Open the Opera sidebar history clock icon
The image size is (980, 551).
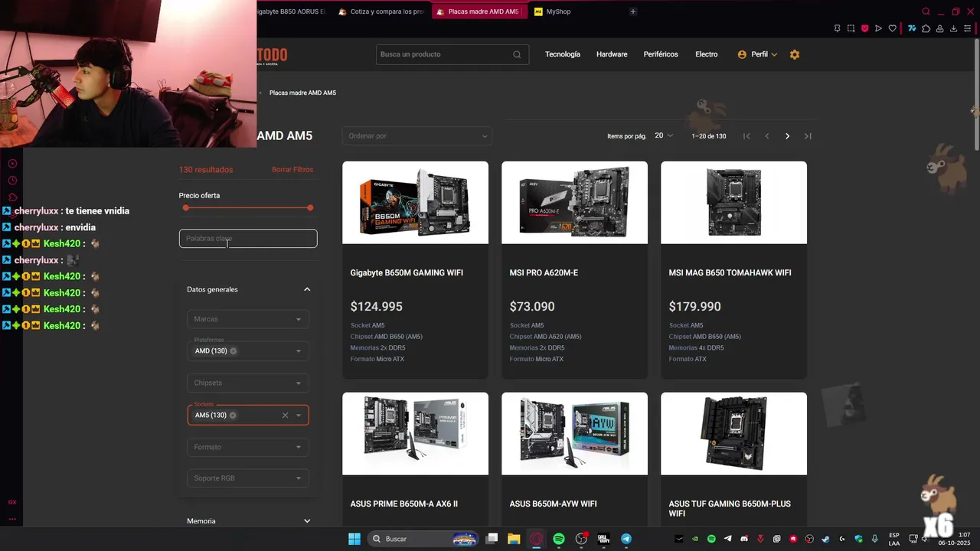[12, 181]
